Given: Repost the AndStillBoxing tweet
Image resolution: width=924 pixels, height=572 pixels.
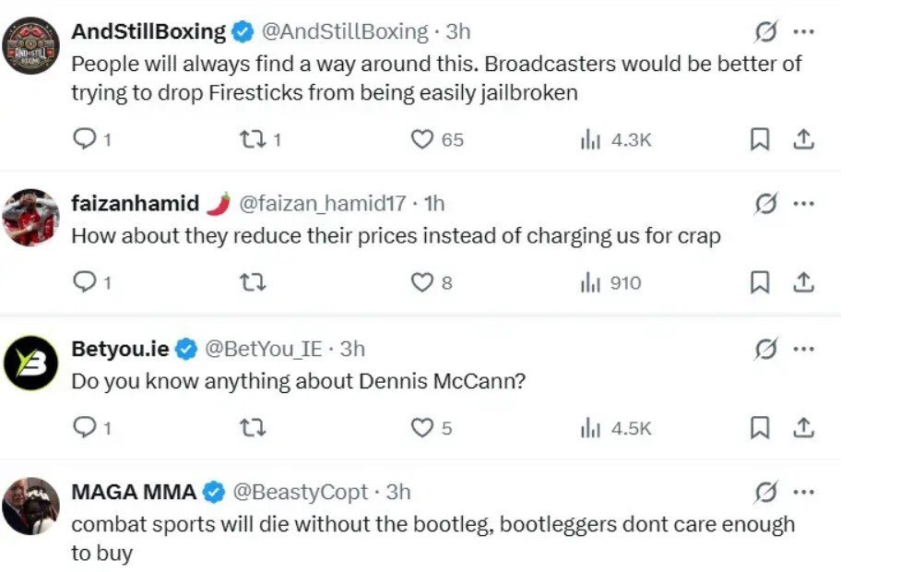Looking at the screenshot, I should [x=250, y=139].
